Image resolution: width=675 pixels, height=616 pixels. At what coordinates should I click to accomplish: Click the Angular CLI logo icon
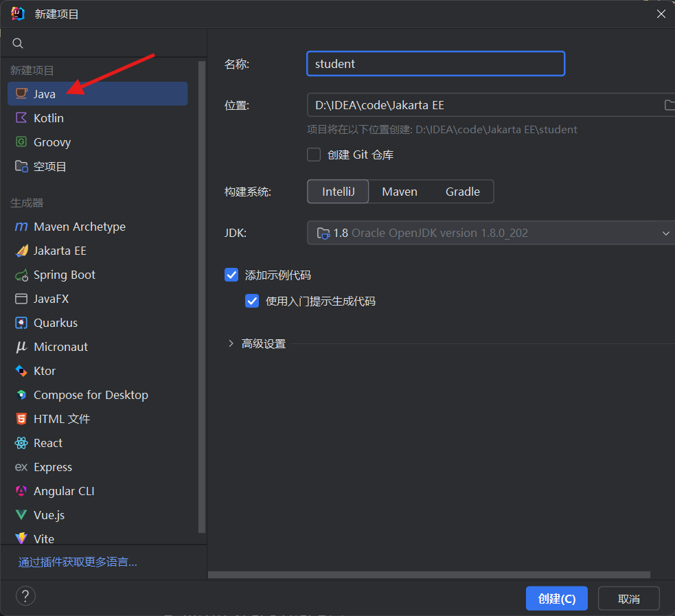pyautogui.click(x=21, y=491)
